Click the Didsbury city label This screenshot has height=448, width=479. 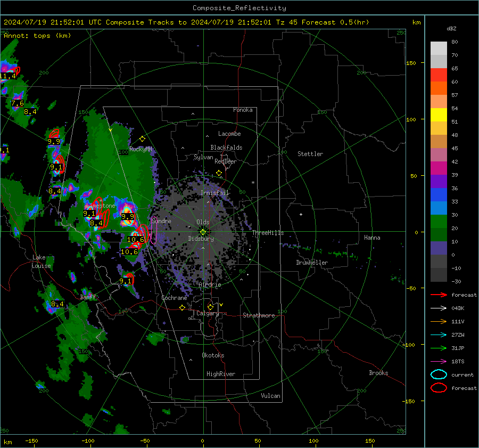[201, 239]
